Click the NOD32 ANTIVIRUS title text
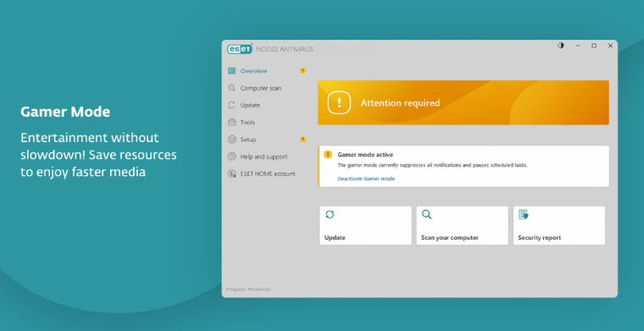 (285, 49)
